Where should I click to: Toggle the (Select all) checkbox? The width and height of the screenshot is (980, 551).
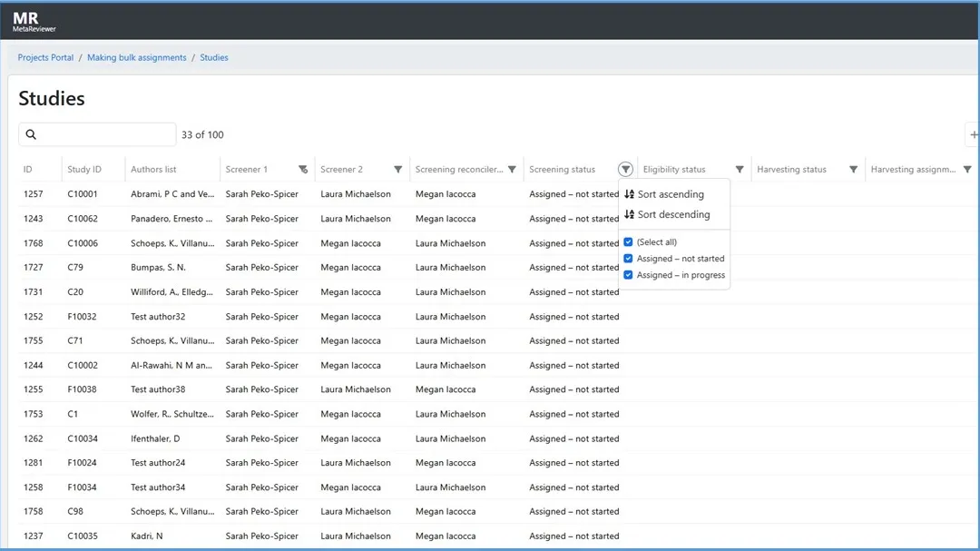(x=628, y=242)
